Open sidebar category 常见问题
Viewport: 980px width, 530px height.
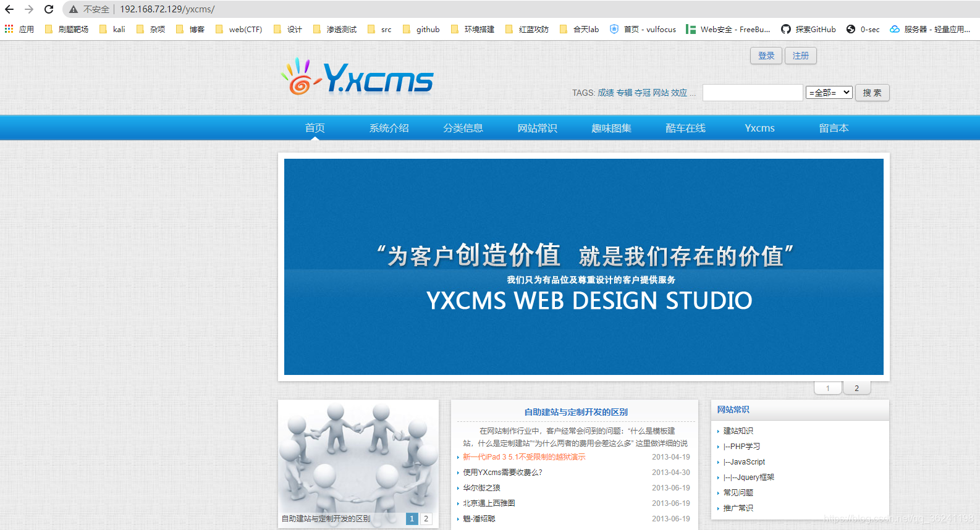[738, 493]
